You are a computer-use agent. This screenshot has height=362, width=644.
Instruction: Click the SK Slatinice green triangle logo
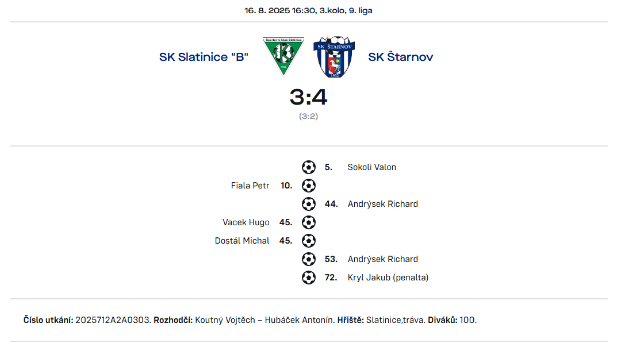(x=283, y=57)
